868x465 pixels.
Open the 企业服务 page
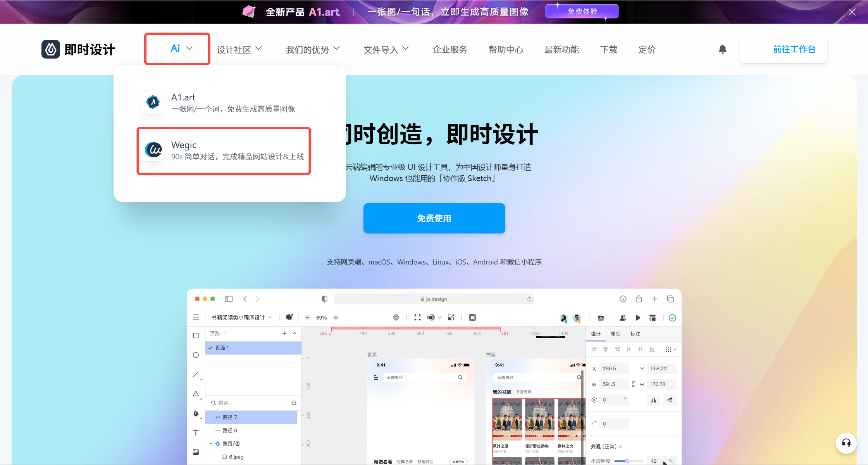(450, 50)
